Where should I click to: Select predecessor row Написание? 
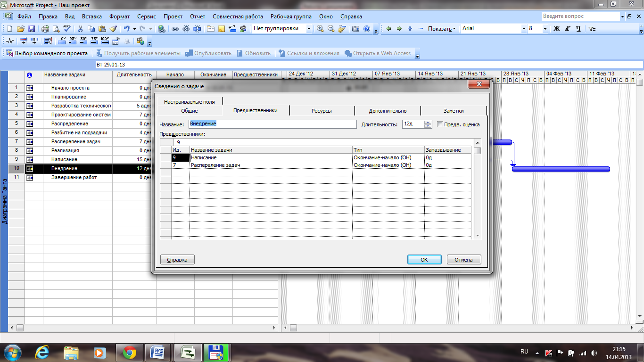coord(321,157)
